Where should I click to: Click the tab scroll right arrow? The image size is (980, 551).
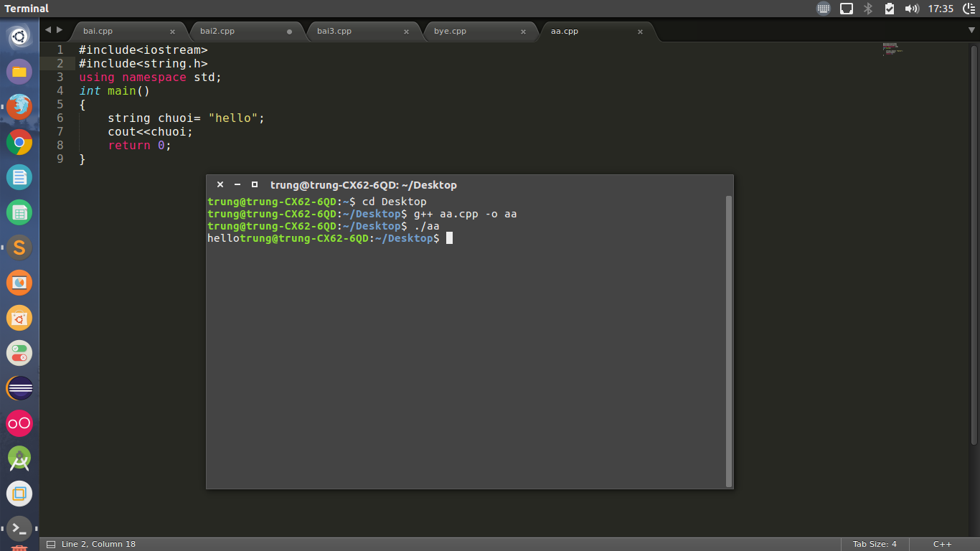[x=60, y=30]
